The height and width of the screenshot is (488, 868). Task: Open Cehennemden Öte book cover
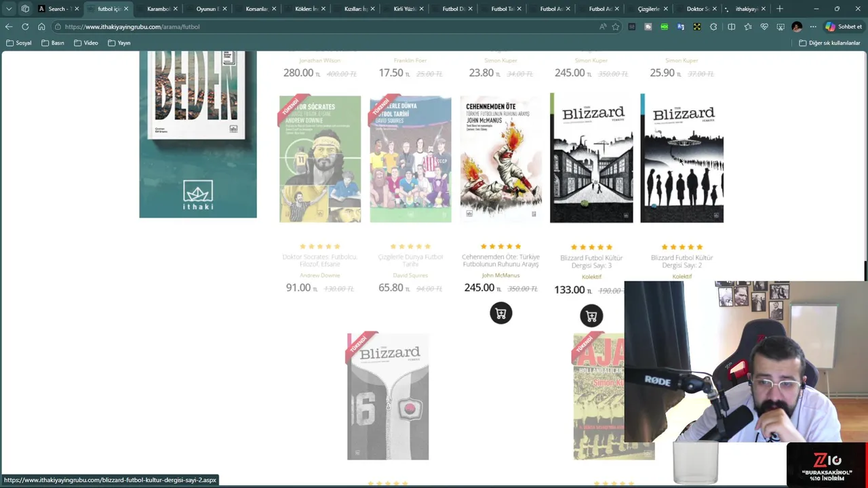[x=501, y=159]
